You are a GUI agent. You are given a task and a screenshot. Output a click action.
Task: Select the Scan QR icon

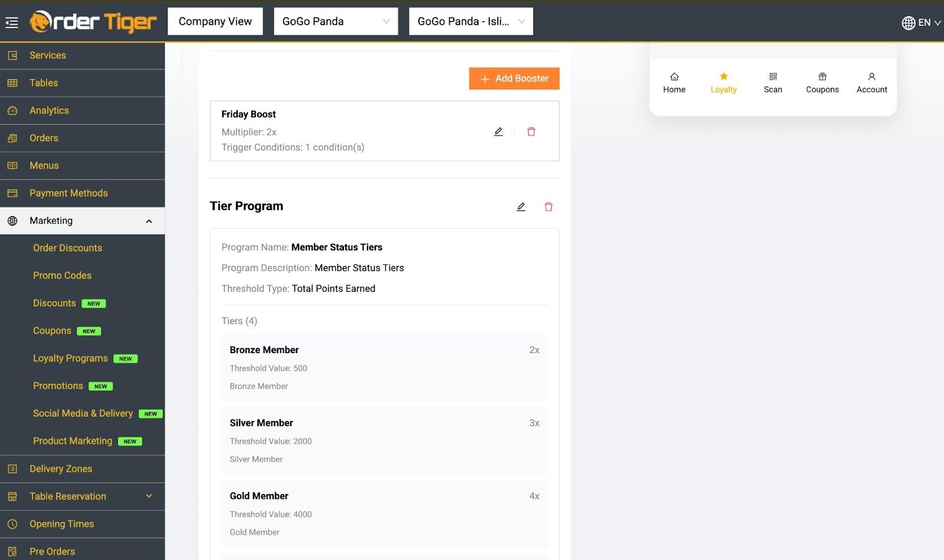click(773, 83)
